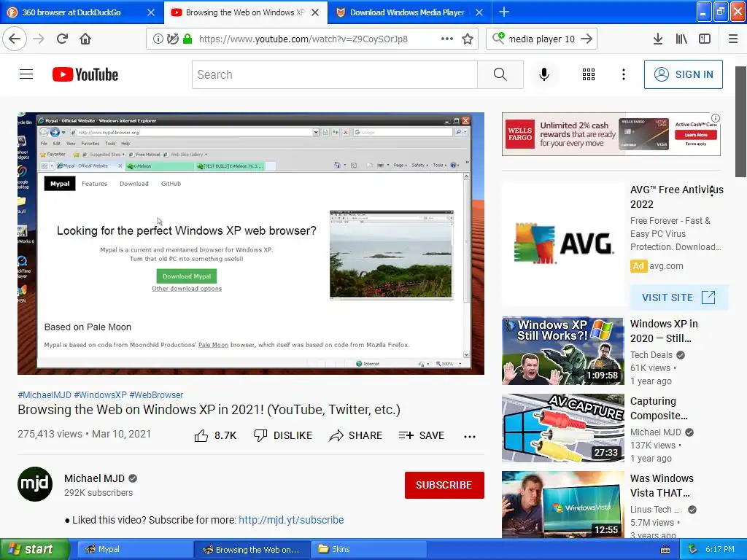Open the avg.com ad link
747x560 pixels.
point(666,265)
